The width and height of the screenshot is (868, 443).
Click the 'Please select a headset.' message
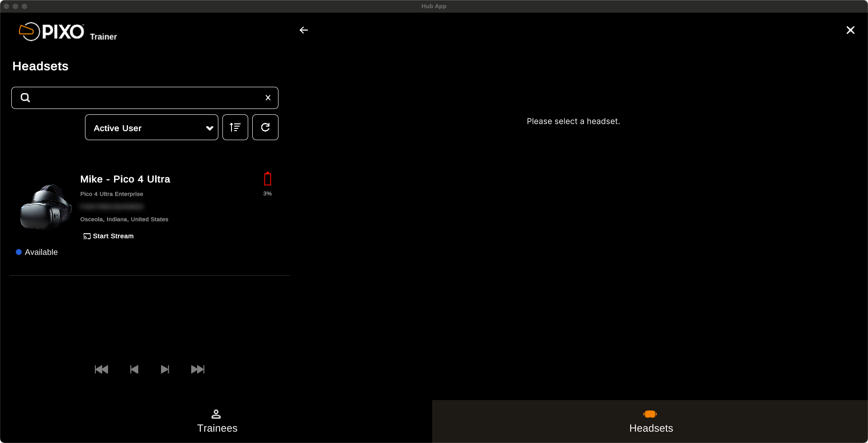573,121
